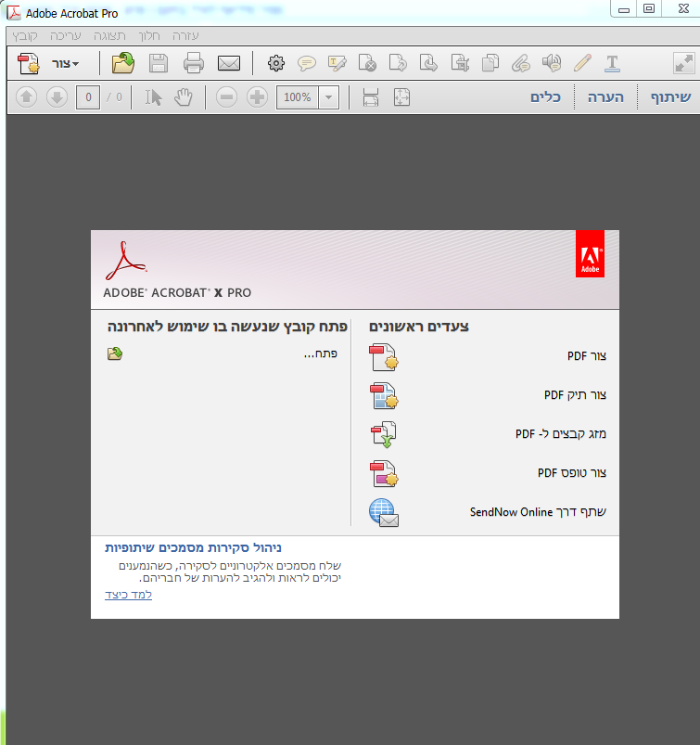Click the Save floppy disk icon

click(159, 63)
